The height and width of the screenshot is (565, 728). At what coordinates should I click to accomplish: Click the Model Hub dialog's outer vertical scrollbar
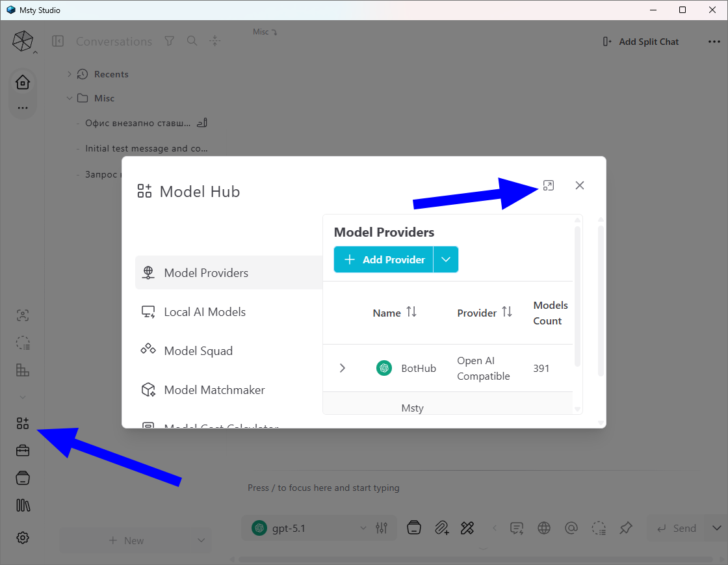601,301
